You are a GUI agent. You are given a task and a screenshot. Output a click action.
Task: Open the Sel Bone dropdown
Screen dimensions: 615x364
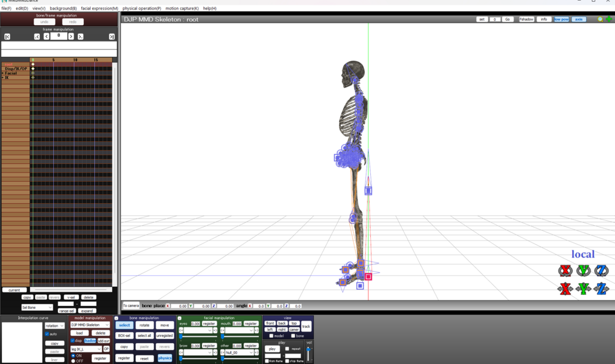click(37, 308)
